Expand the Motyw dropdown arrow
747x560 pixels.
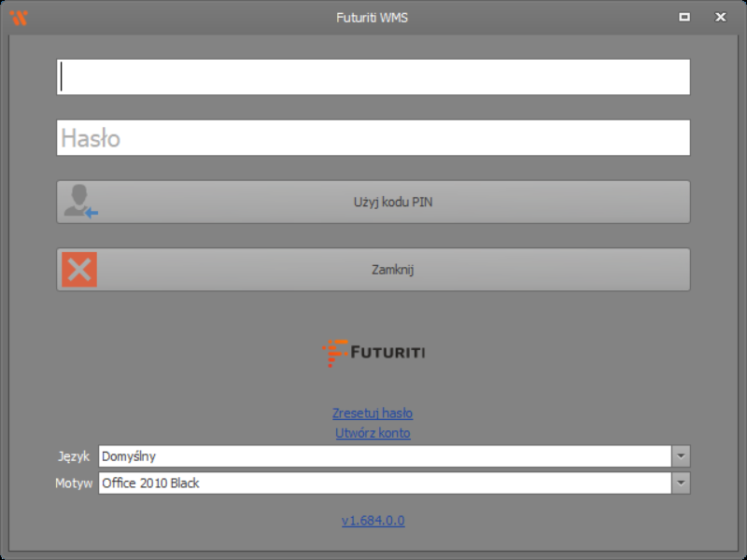[681, 483]
